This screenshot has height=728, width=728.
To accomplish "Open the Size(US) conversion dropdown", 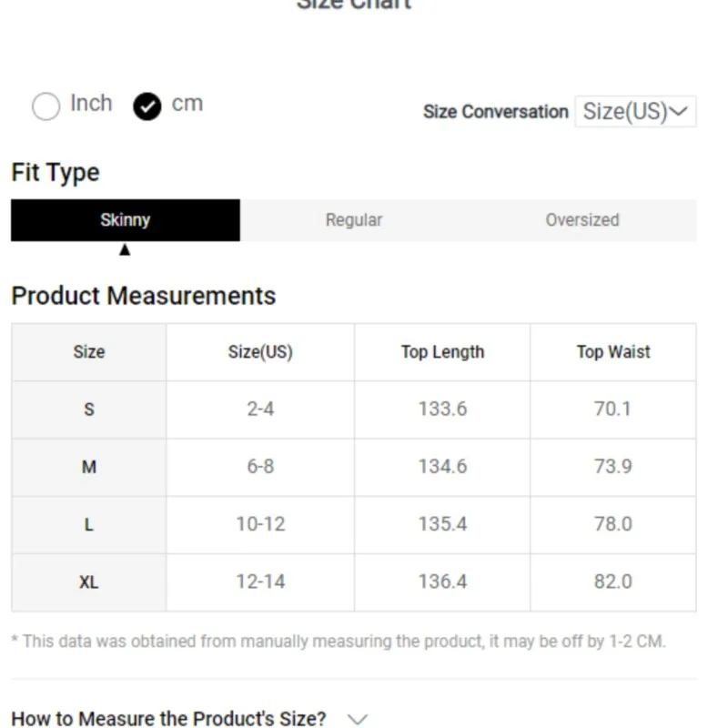I will click(635, 112).
